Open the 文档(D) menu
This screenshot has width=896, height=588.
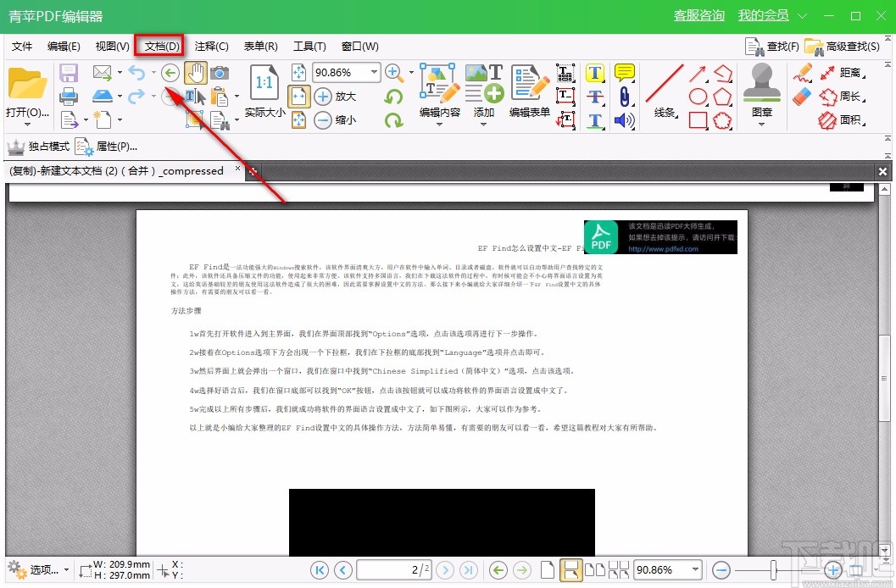click(x=162, y=47)
